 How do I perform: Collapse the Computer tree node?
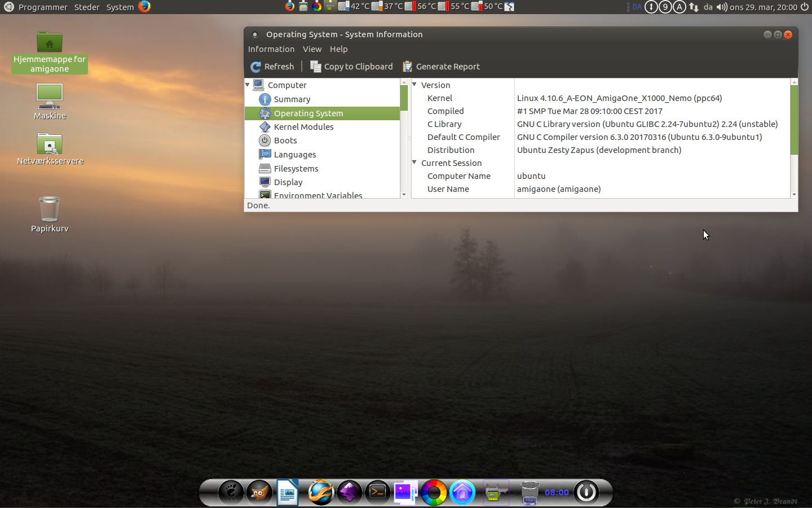coord(248,85)
